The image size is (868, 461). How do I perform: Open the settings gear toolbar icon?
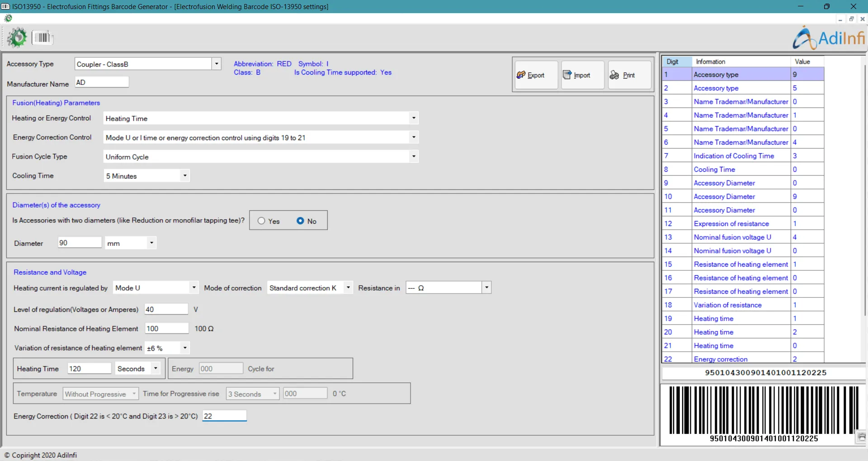pos(17,38)
